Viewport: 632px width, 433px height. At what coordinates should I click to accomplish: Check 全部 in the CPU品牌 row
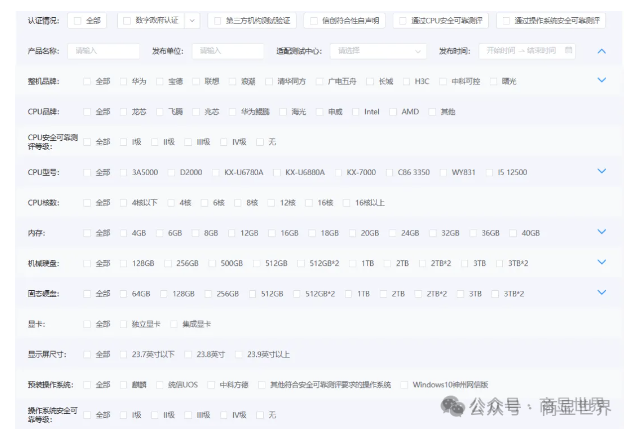click(x=87, y=112)
